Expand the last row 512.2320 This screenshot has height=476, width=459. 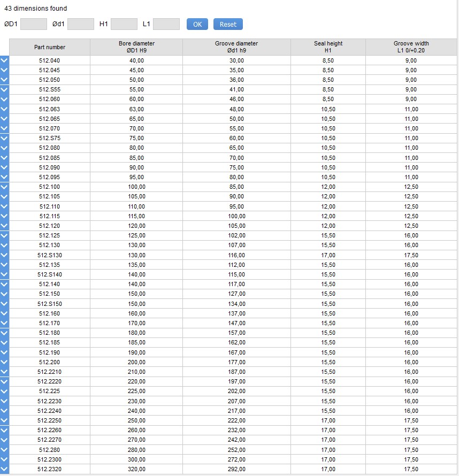point(4,469)
